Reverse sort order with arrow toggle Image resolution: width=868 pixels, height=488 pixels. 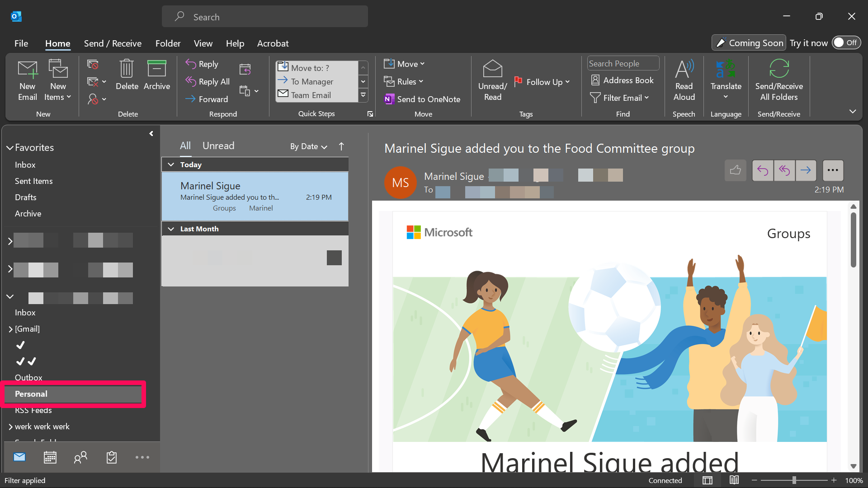[x=341, y=146]
